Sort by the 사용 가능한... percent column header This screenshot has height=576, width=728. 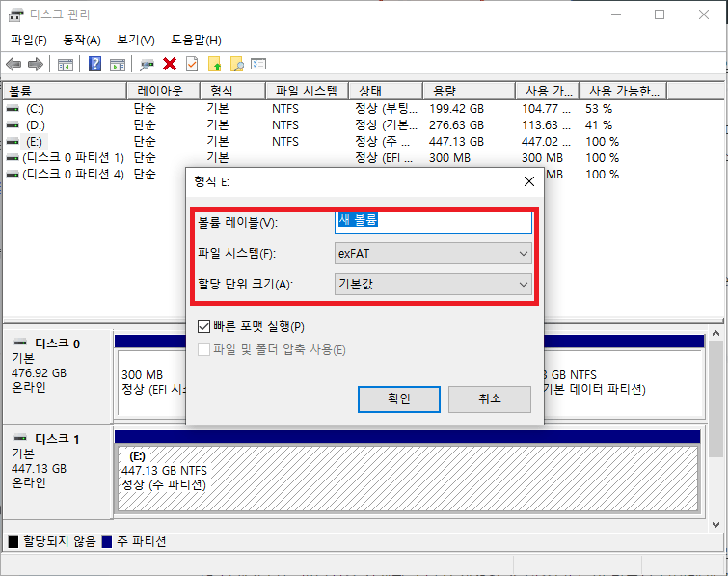623,91
